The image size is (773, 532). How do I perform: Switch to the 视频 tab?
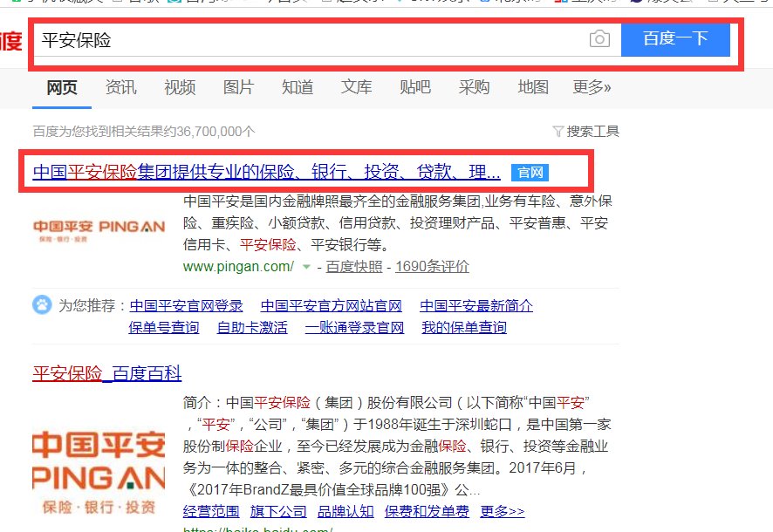180,87
